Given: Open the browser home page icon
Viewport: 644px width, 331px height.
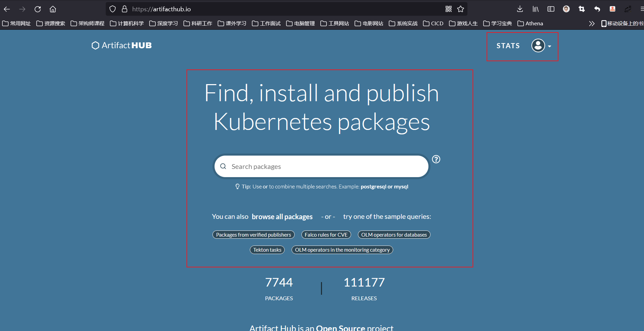Looking at the screenshot, I should tap(53, 9).
